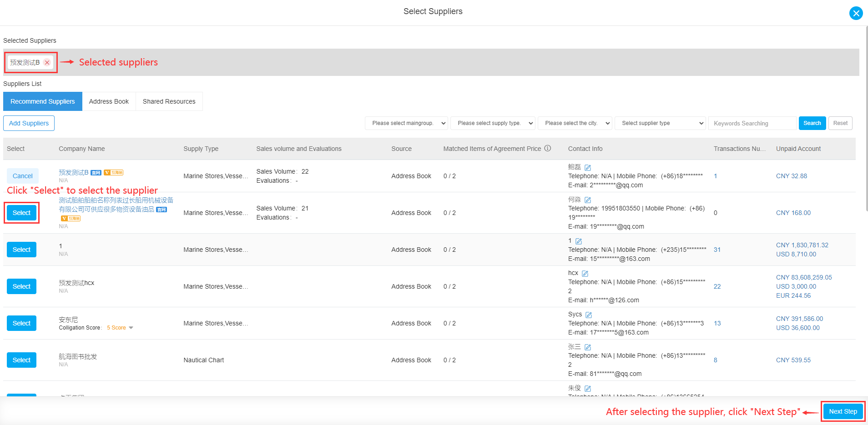The height and width of the screenshot is (425, 868).
Task: Close the Select Suppliers dialog
Action: 856,13
